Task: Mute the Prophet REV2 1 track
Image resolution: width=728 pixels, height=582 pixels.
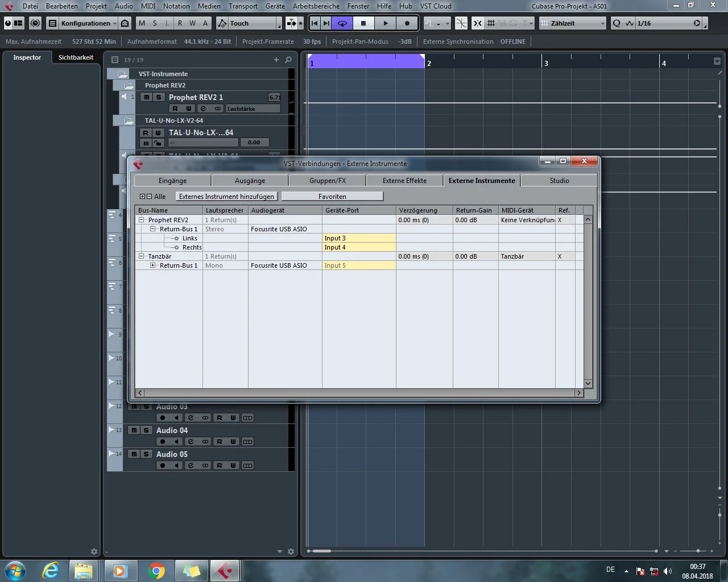Action: [147, 97]
